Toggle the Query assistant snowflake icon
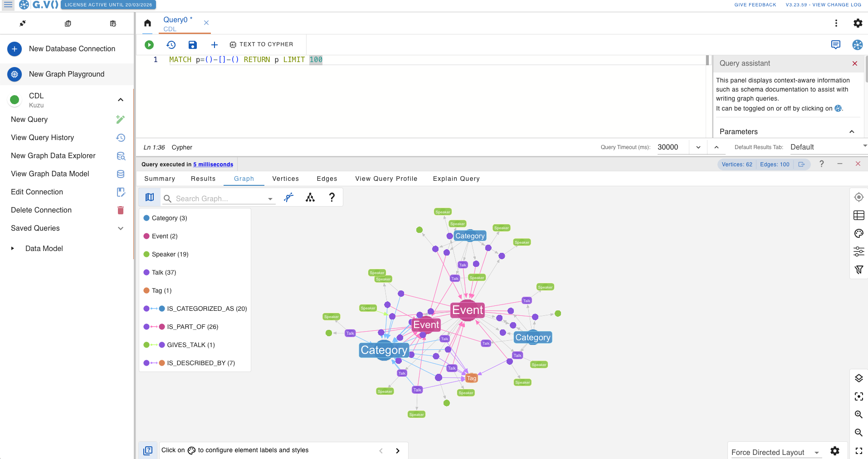 click(857, 44)
